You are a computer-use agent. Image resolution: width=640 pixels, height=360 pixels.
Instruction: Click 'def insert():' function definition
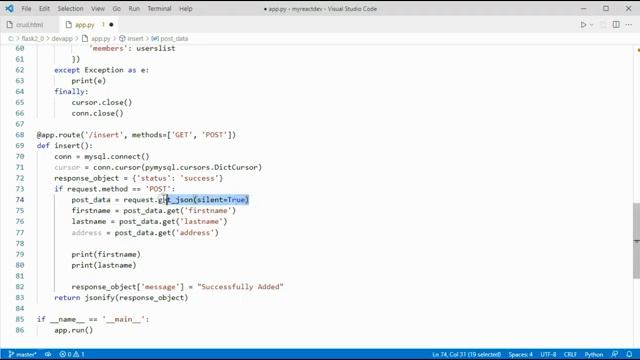point(65,146)
